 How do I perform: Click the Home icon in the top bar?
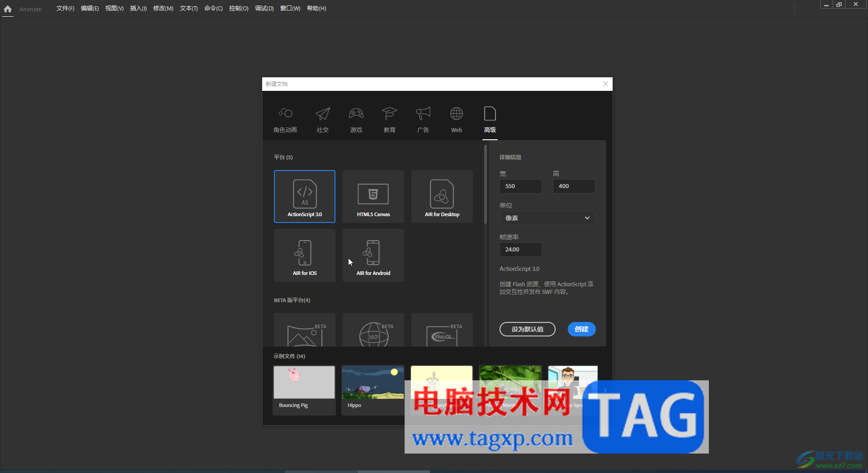[x=8, y=9]
